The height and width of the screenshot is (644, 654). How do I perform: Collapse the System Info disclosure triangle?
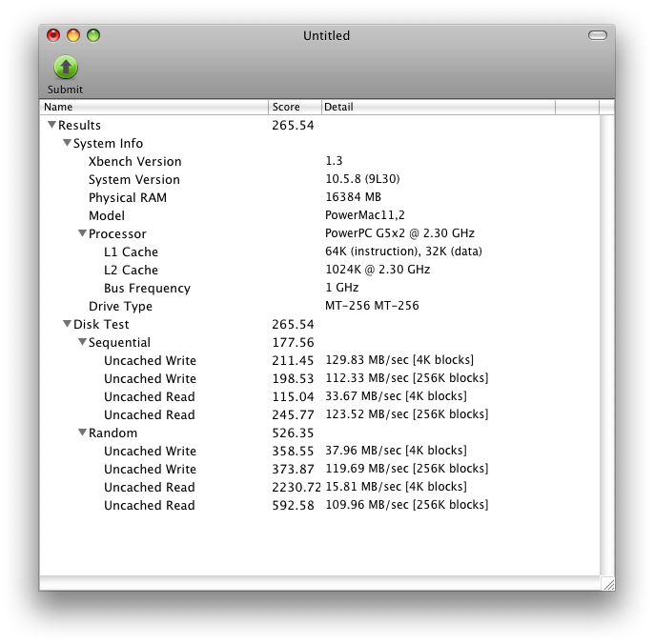click(67, 143)
